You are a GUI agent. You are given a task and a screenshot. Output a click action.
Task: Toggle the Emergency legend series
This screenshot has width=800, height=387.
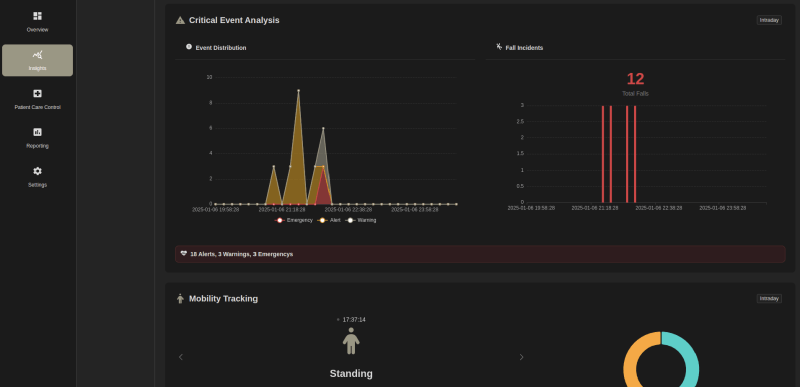294,220
